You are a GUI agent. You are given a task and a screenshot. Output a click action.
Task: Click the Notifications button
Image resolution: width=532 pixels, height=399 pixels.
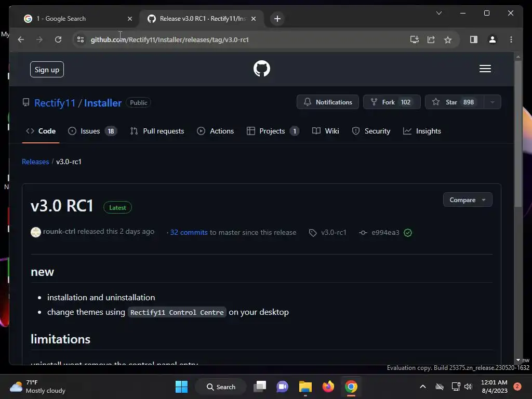pos(327,102)
